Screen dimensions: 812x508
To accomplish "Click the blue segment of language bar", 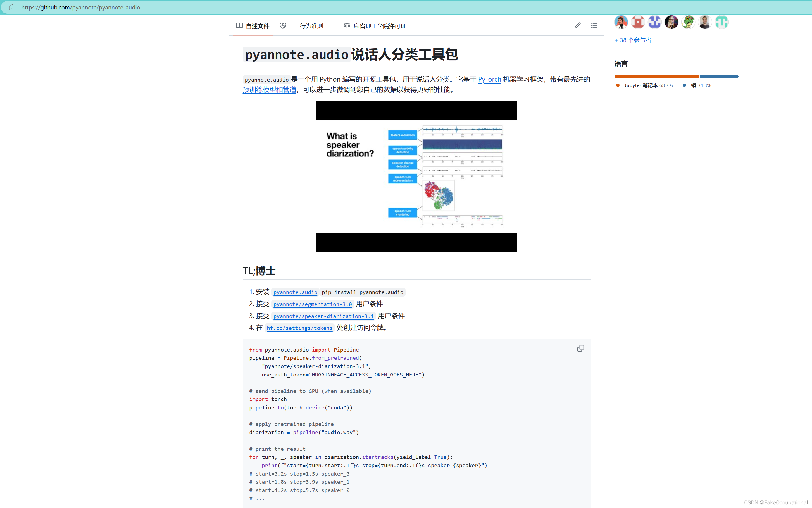I will [719, 77].
